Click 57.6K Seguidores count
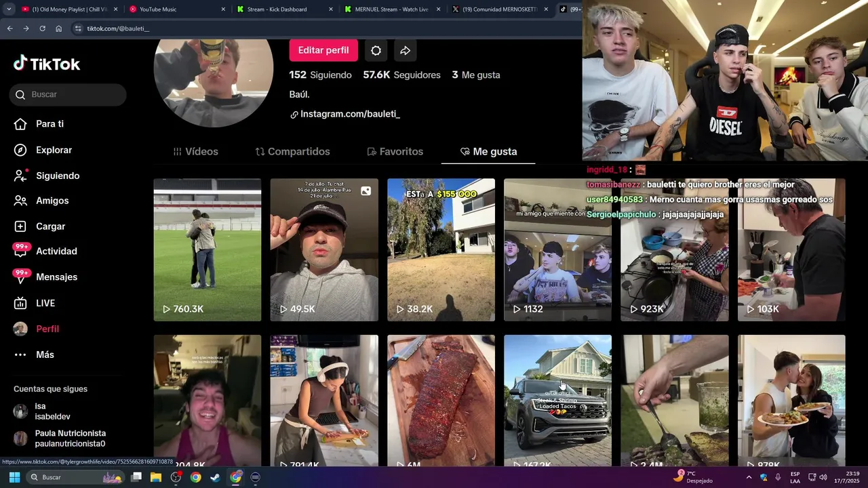This screenshot has width=868, height=488. pos(401,75)
